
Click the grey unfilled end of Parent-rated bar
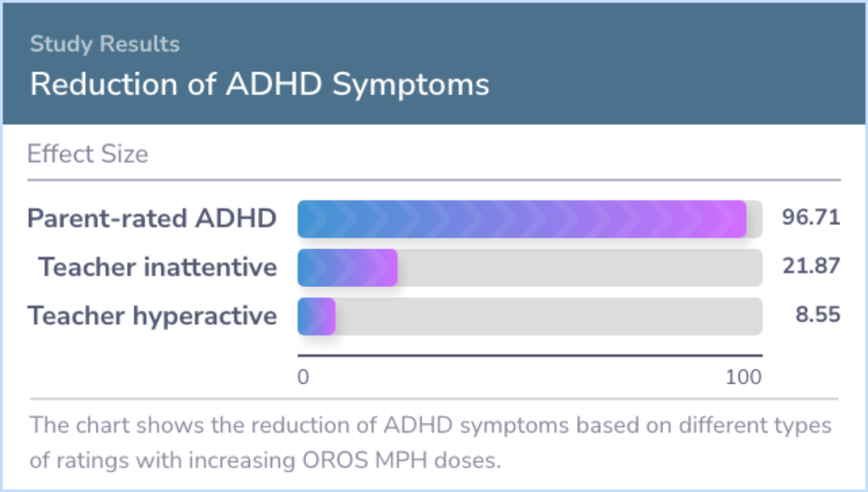coord(755,219)
